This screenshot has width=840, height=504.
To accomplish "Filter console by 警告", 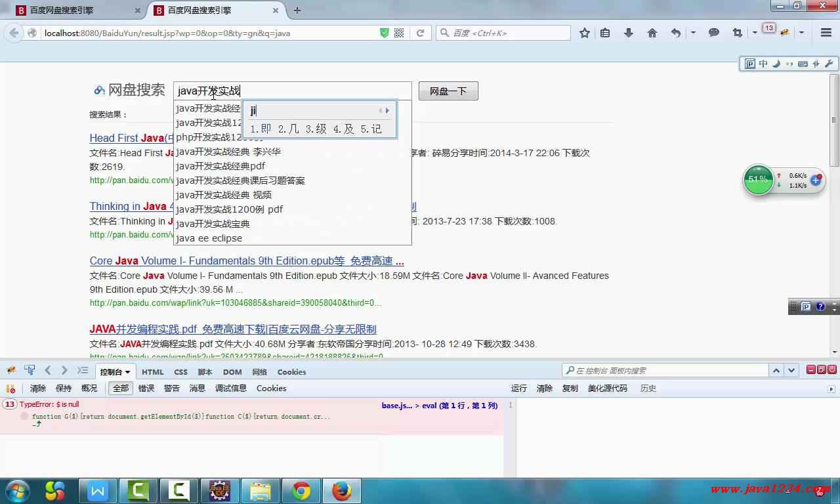I will [x=172, y=388].
